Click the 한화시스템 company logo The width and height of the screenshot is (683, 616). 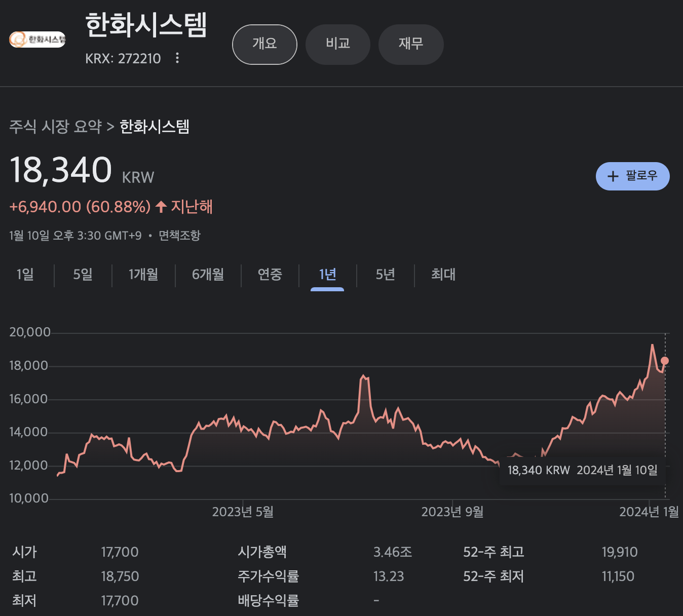tap(37, 39)
